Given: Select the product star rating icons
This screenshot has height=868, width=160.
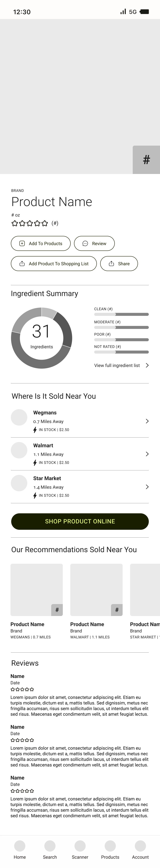Looking at the screenshot, I should click(x=30, y=223).
